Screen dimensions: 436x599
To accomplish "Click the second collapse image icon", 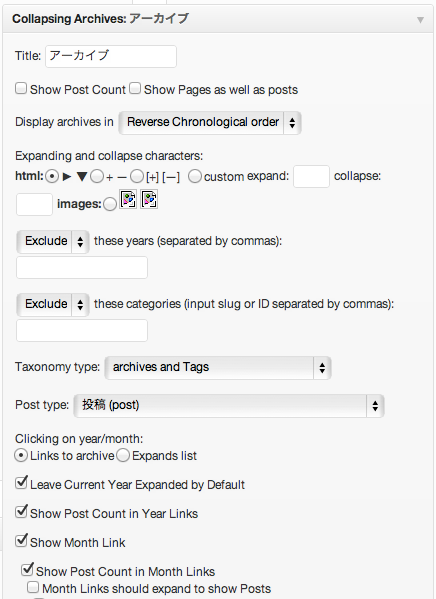I will [x=149, y=199].
